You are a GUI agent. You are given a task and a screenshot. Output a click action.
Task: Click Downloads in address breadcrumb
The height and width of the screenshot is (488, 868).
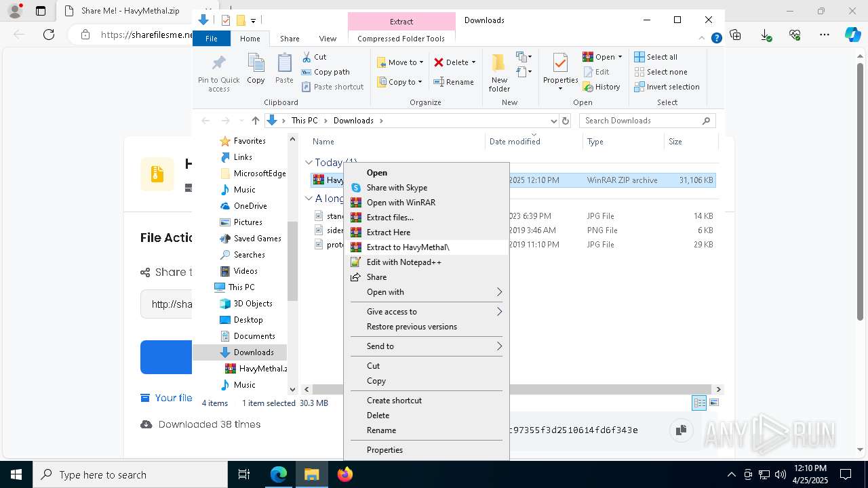(353, 121)
